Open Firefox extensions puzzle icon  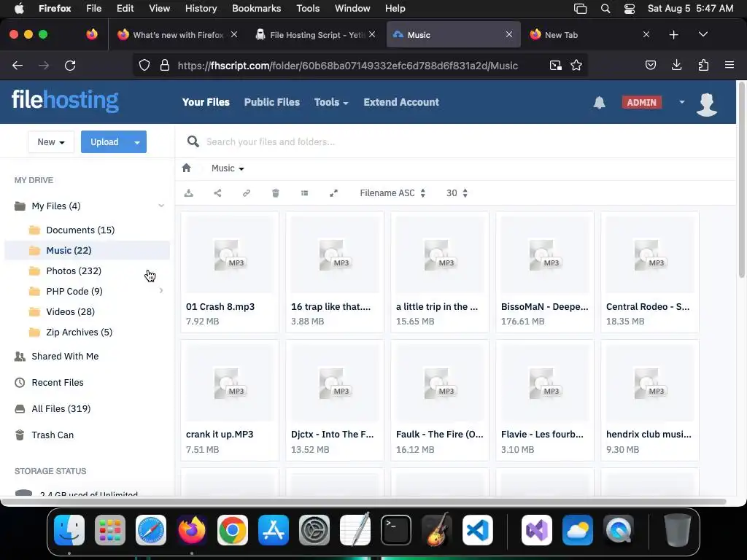(703, 65)
